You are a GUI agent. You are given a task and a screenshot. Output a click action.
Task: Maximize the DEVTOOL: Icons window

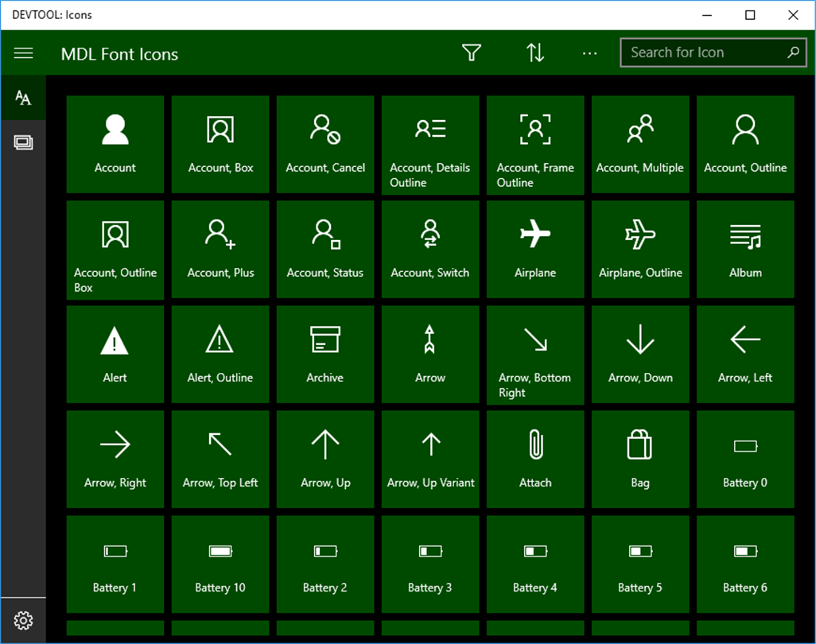750,15
